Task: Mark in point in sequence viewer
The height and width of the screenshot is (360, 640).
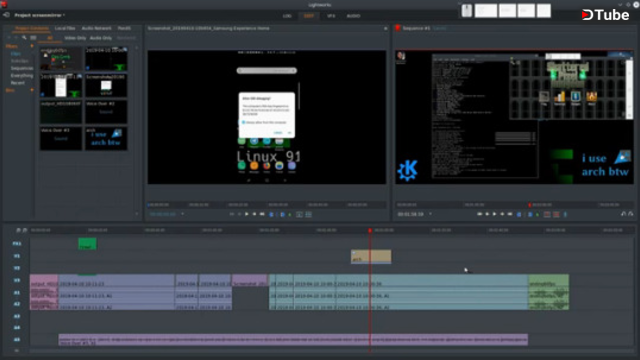Action: pos(519,214)
